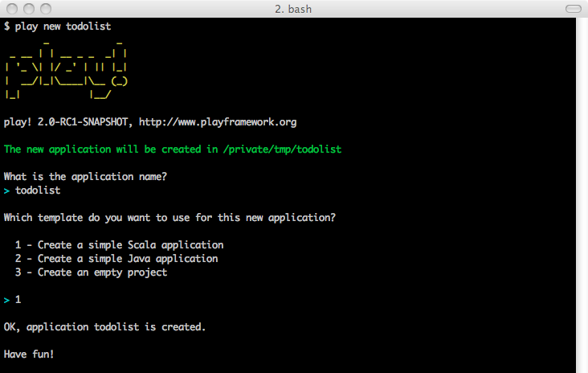Click the entered 'todolist' application name
Viewport: 588px width, 373px height.
coord(38,191)
